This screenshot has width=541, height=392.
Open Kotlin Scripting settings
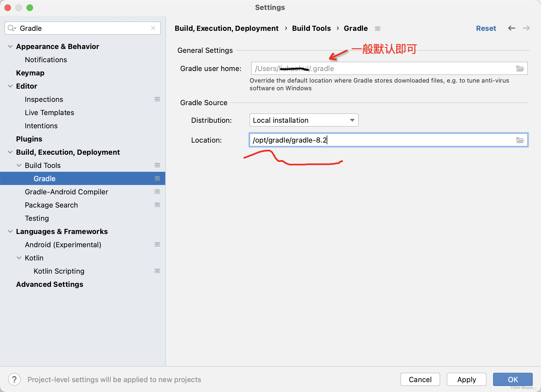pos(59,271)
